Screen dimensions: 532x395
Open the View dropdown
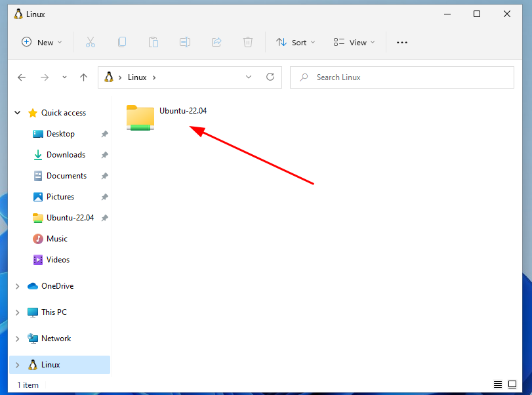click(353, 42)
